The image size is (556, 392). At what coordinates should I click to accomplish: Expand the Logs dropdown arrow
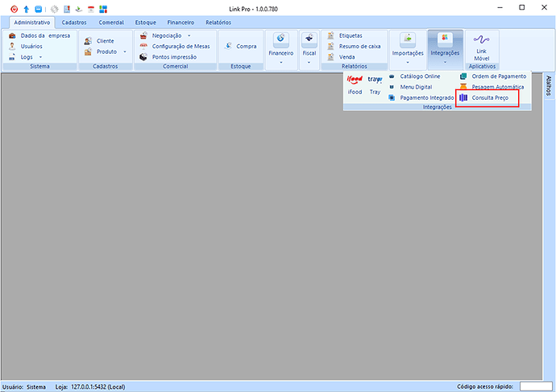[x=40, y=57]
